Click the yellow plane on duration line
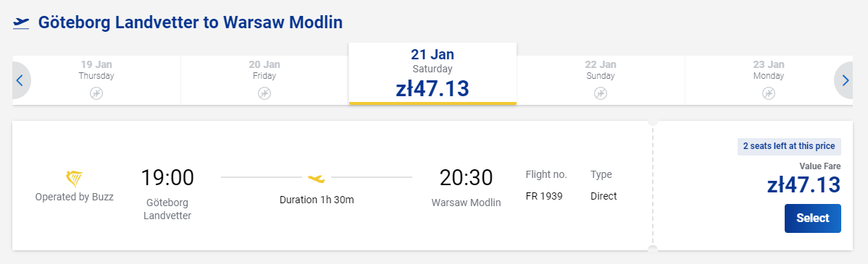Viewport: 868px width, 264px height. point(316,178)
